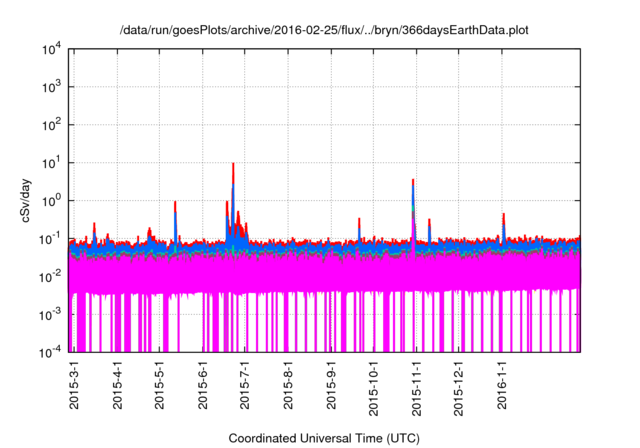Click the 2015-7-1 date label
Viewport: 640px width, 448px height.
(244, 385)
